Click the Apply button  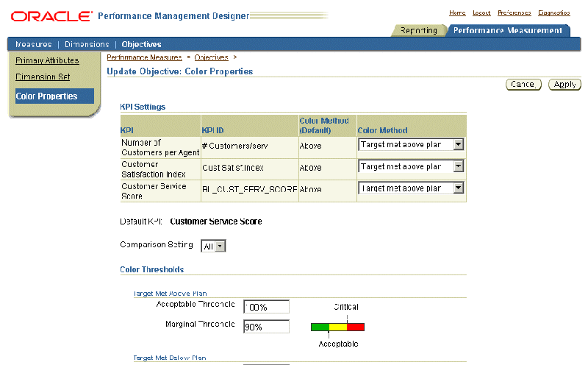pyautogui.click(x=564, y=84)
